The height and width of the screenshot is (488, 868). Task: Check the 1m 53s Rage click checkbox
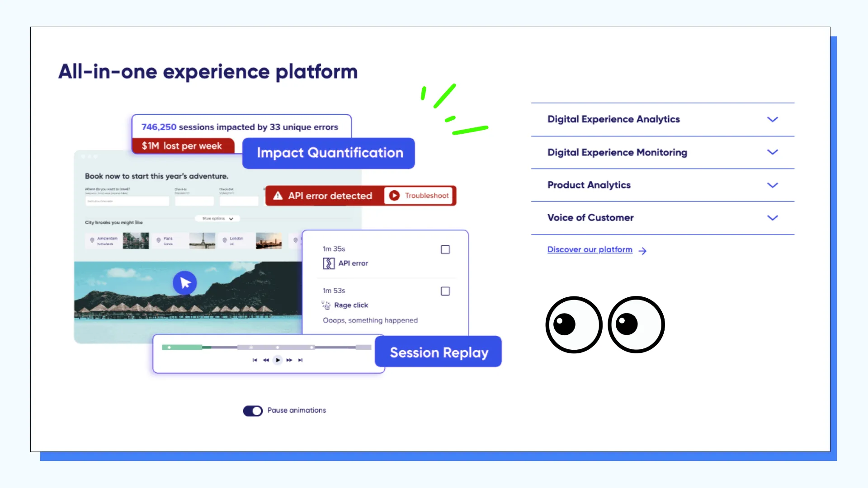[x=445, y=291]
